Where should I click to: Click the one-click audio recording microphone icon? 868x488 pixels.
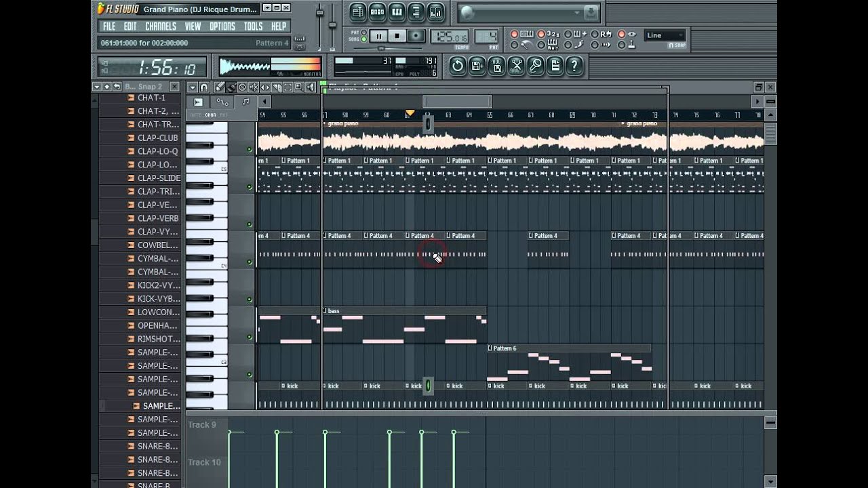click(x=536, y=65)
